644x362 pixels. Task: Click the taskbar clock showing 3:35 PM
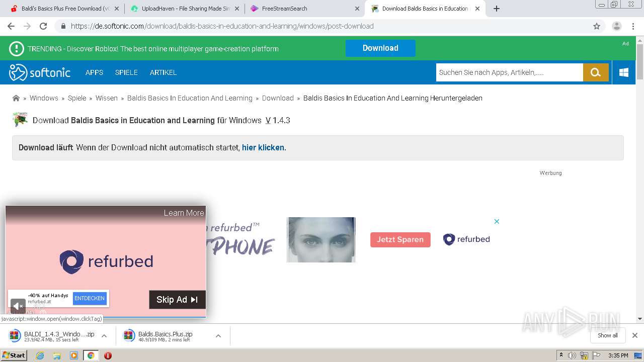[x=618, y=355]
